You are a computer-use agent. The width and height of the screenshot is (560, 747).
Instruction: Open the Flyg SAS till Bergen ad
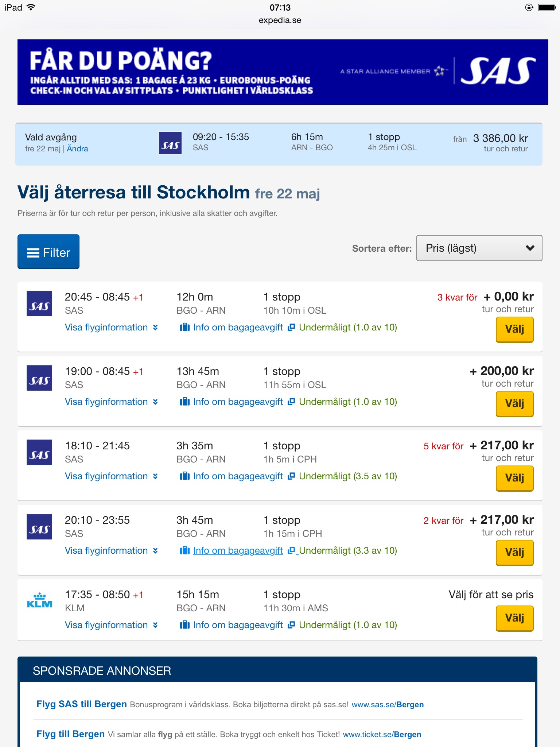[82, 704]
